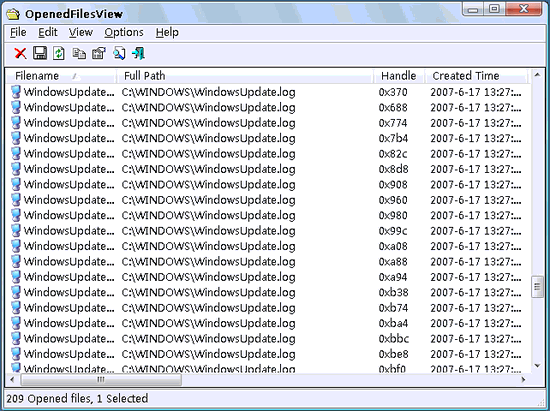Select the row with handle 0xa08
This screenshot has height=411, width=550.
269,246
